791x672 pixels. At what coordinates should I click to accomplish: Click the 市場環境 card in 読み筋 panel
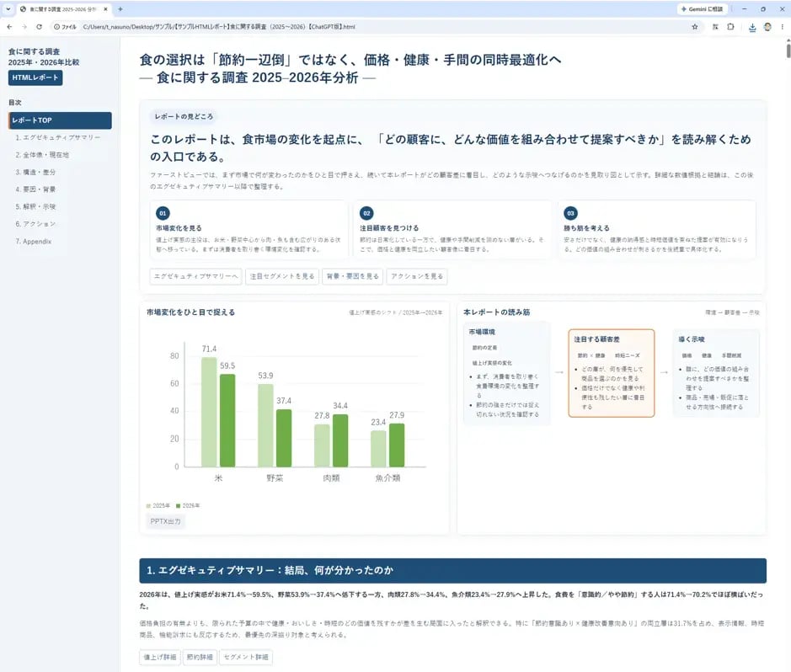(506, 373)
